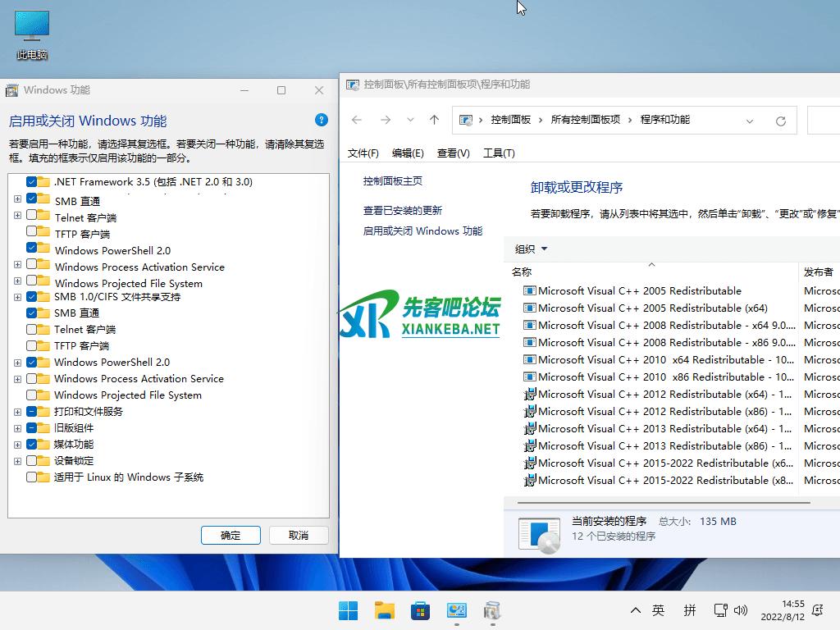The width and height of the screenshot is (840, 630).
Task: Expand the 媒体功能 tree node
Action: [17, 444]
